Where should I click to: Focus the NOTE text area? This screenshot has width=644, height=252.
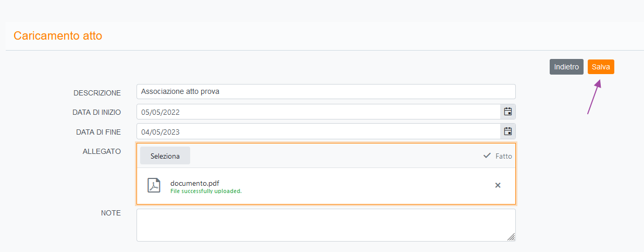pos(326,225)
